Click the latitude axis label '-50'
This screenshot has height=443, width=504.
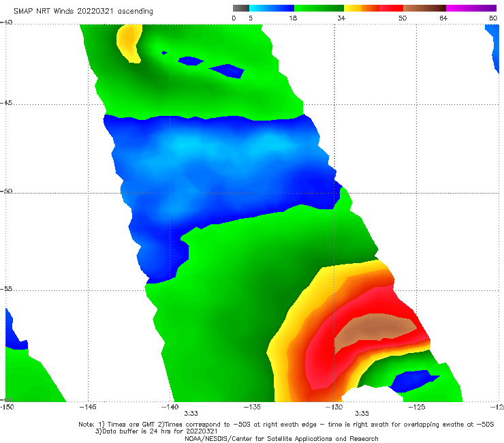[x=6, y=191]
